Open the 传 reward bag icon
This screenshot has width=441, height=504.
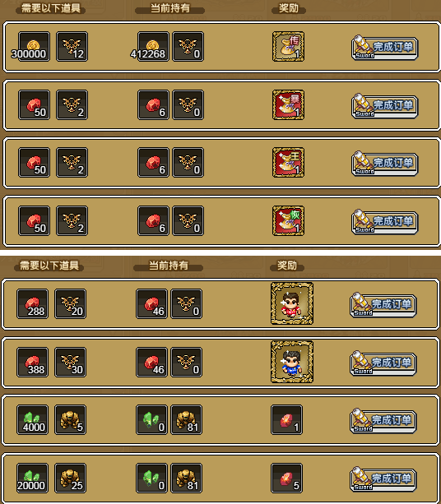(x=288, y=47)
